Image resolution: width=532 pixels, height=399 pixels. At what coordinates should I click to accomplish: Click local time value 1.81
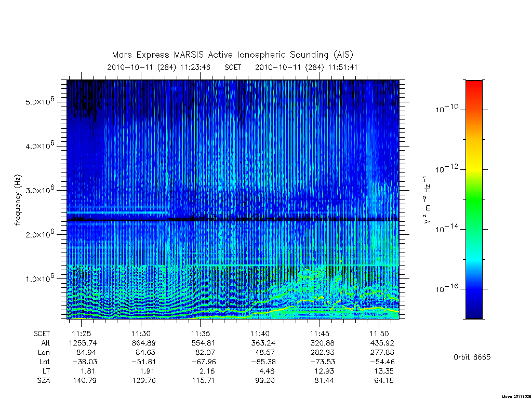88,371
